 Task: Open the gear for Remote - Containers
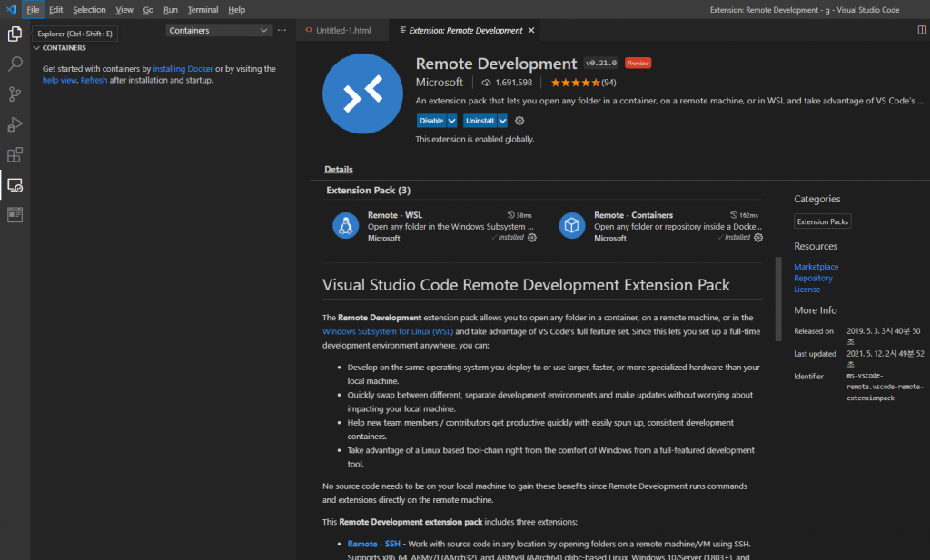point(758,238)
